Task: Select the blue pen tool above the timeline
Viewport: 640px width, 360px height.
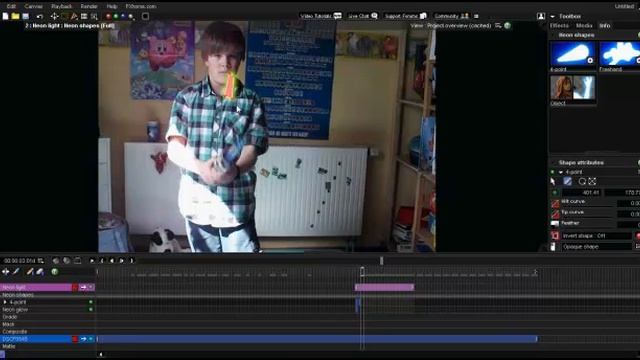Action: (16, 271)
